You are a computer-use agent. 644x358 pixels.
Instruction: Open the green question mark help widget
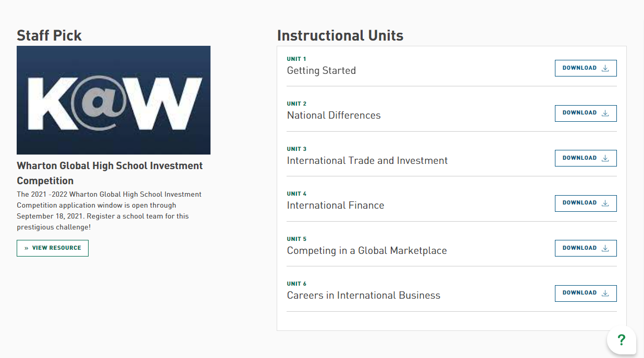(621, 340)
